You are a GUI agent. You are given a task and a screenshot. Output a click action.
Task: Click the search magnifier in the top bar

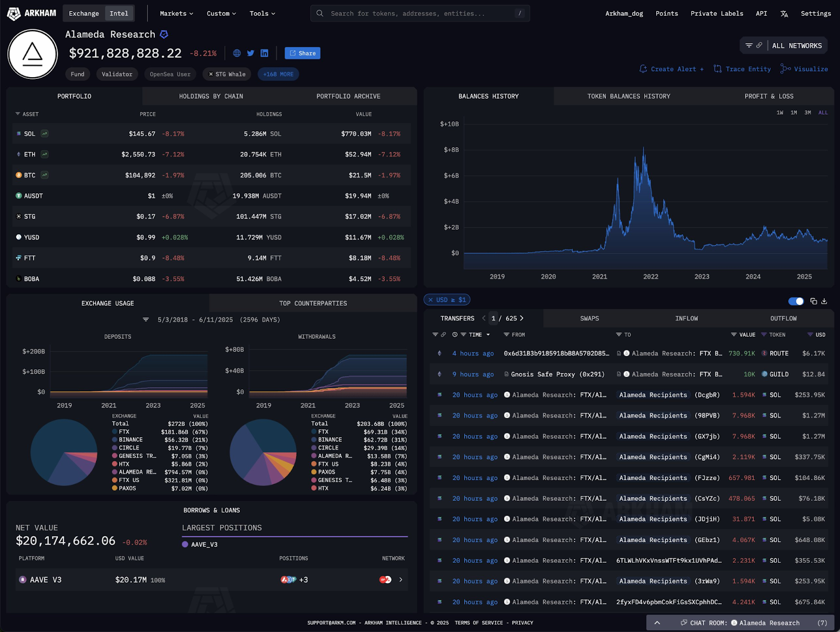[320, 13]
